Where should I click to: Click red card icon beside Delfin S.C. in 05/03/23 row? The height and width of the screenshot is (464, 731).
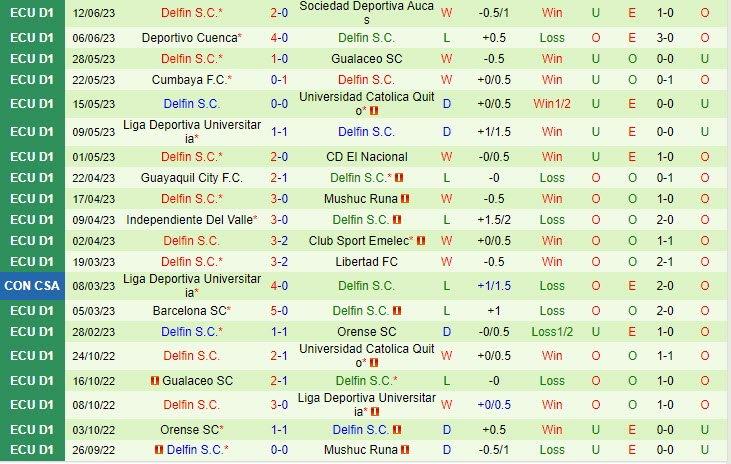(397, 311)
